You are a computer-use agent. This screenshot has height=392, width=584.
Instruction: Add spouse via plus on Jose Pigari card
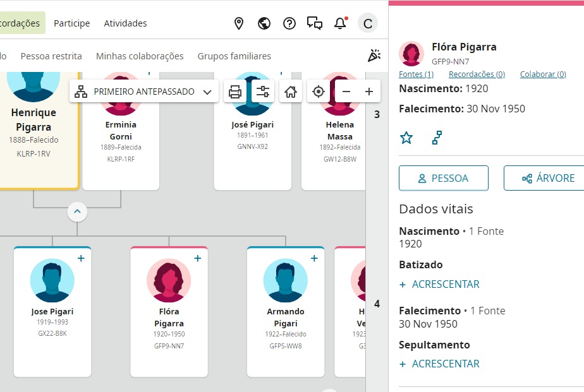81,258
